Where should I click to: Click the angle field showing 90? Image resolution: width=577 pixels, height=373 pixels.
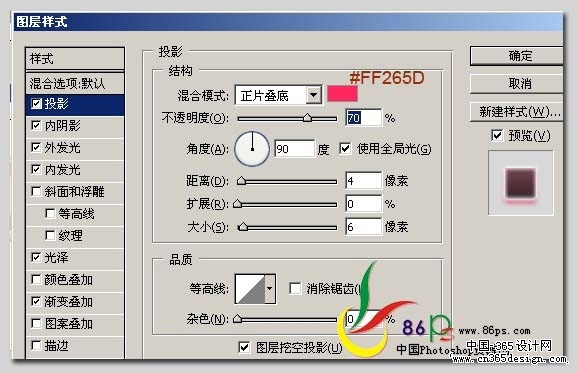[294, 149]
